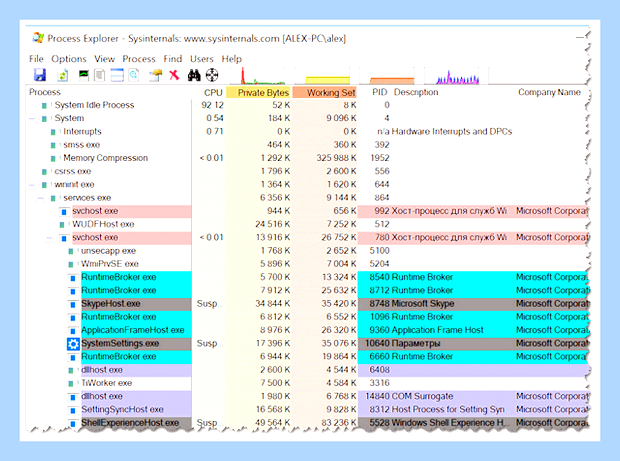Select RuntimeBroker.exe with PID 8540
The image size is (620, 461).
pos(307,278)
